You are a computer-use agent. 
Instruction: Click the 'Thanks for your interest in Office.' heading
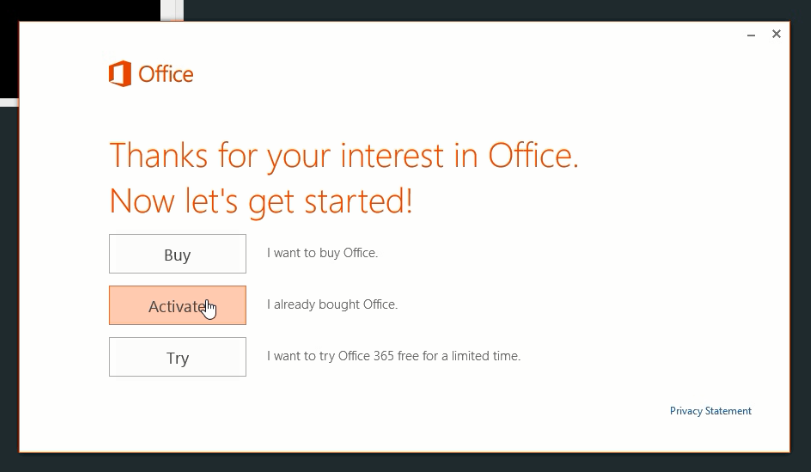344,155
